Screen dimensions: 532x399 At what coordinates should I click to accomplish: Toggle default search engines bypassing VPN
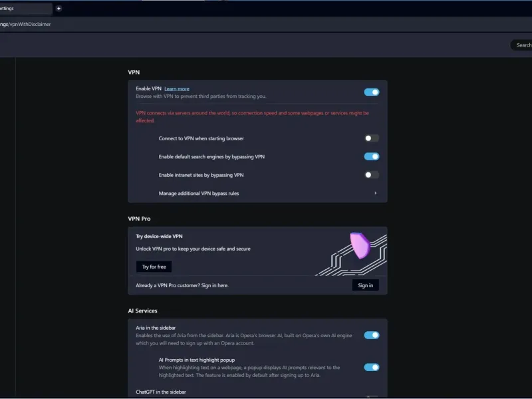click(x=372, y=156)
